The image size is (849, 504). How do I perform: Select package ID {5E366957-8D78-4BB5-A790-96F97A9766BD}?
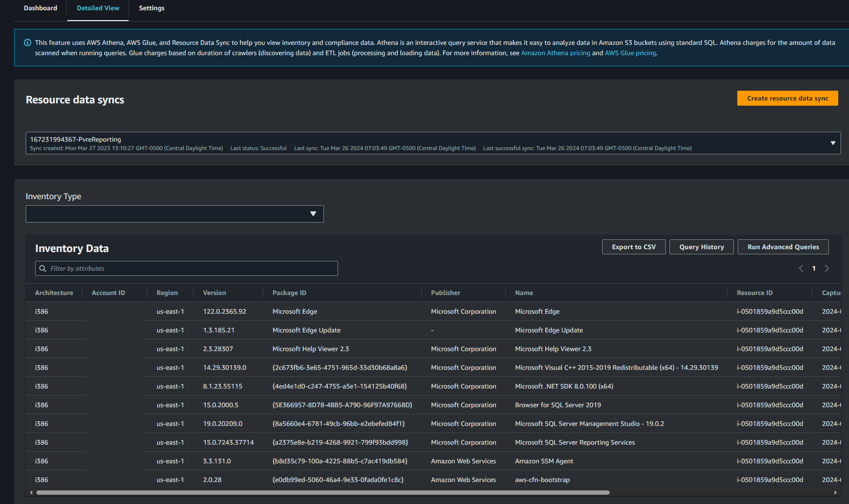(x=342, y=405)
